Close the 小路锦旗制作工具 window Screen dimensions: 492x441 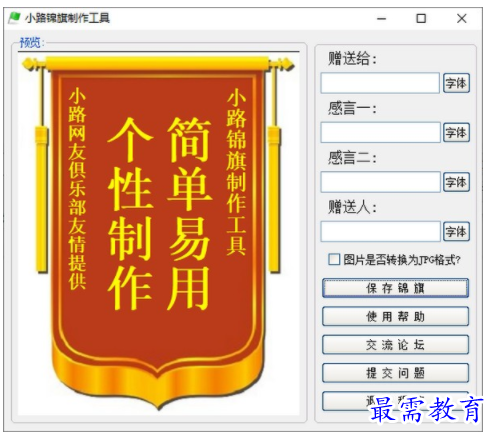click(462, 18)
